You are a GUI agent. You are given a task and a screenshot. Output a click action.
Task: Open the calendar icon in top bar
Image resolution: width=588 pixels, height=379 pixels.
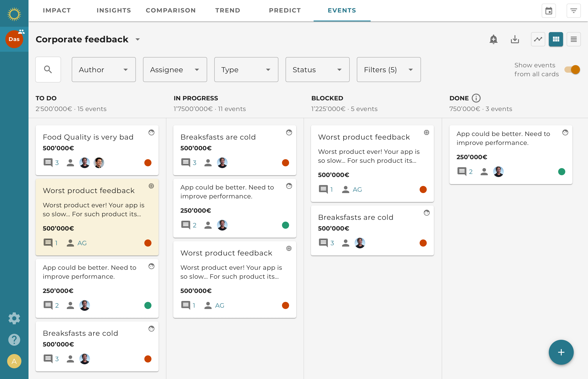point(549,10)
